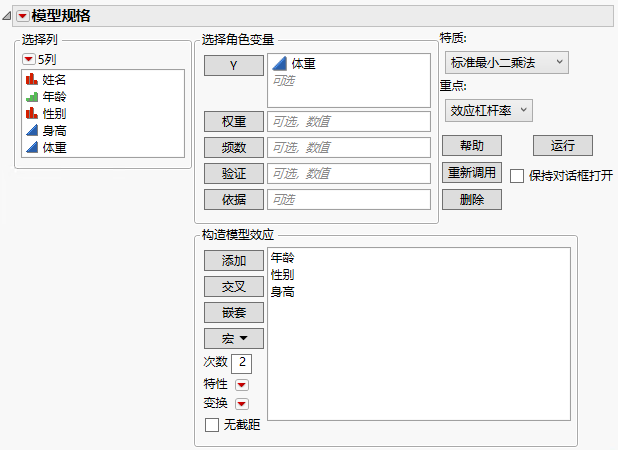Assign the selected column to the Y role
Viewport: 618px width, 450px height.
pos(234,65)
